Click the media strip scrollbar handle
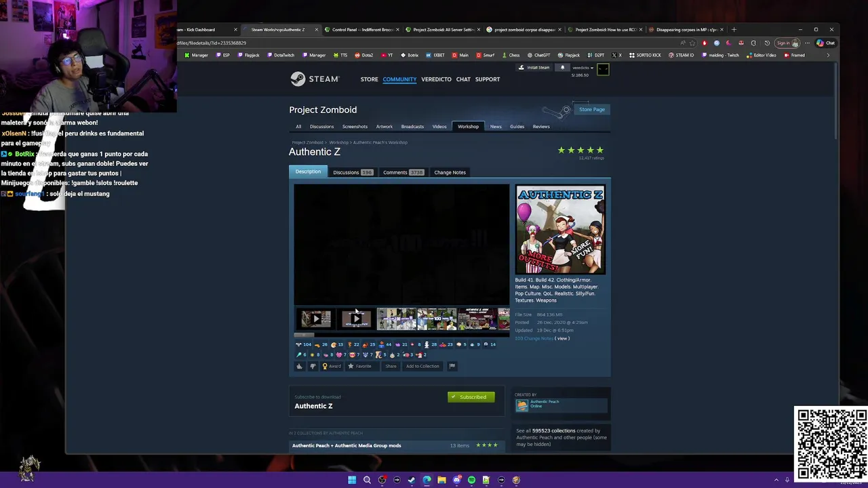This screenshot has width=868, height=488. [x=304, y=334]
